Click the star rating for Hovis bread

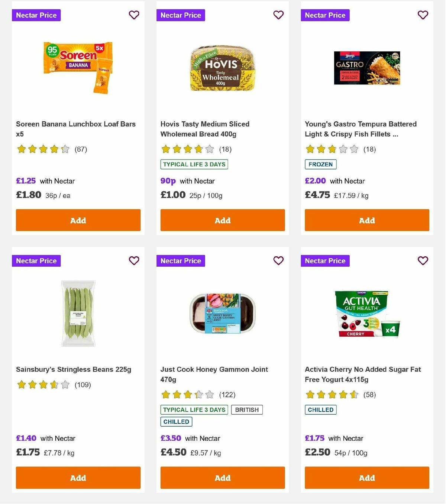pos(187,149)
